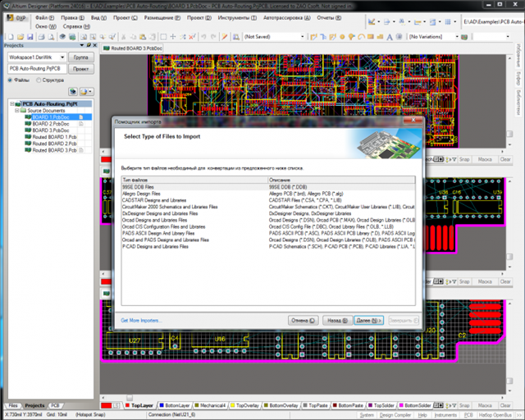
Task: Open print preview from the toolbar
Action: pyautogui.click(x=51, y=37)
